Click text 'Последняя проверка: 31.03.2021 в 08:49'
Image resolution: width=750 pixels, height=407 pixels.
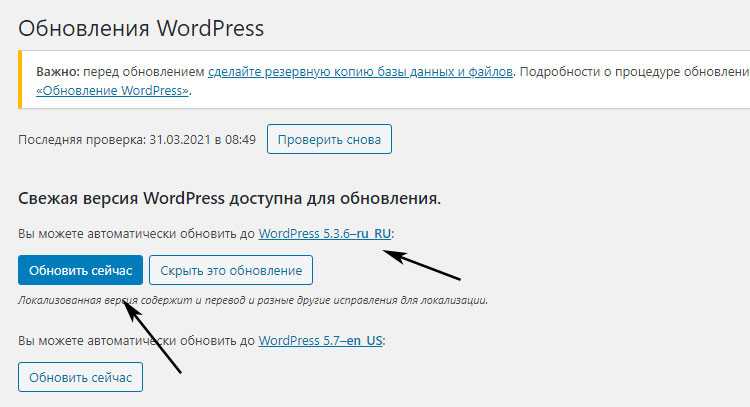137,140
